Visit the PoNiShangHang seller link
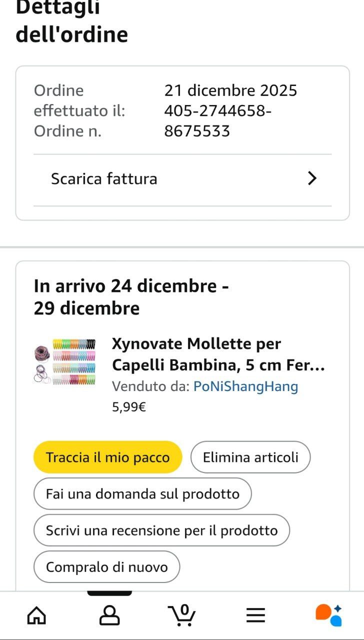 coord(245,386)
